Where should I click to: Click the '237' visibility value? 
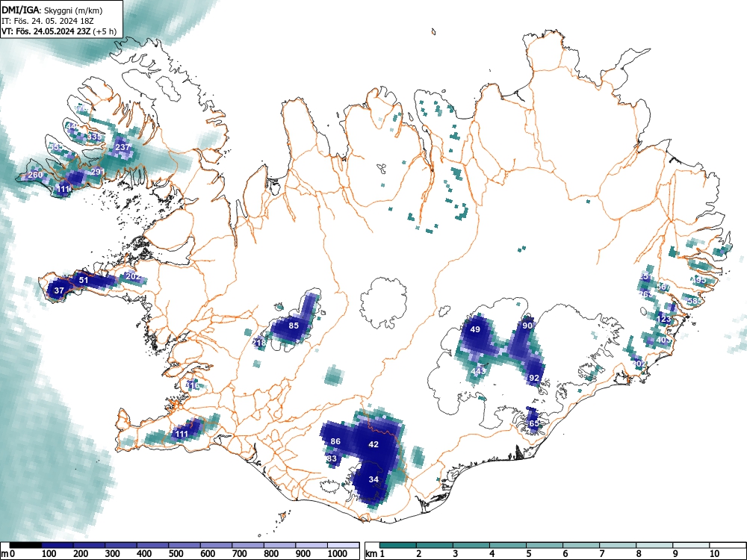tap(123, 147)
